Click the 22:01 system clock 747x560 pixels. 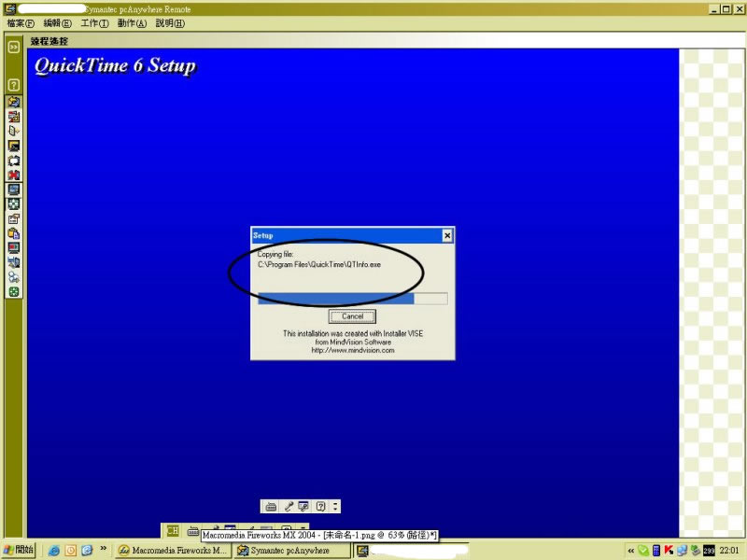729,551
